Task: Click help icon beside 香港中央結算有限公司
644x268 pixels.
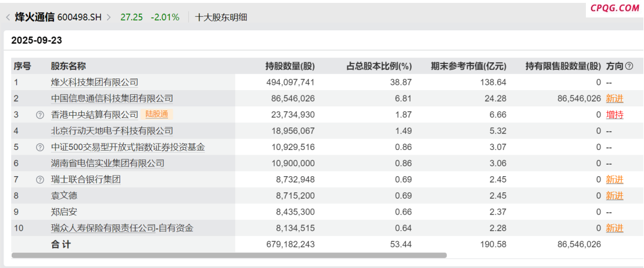Action: [x=40, y=115]
